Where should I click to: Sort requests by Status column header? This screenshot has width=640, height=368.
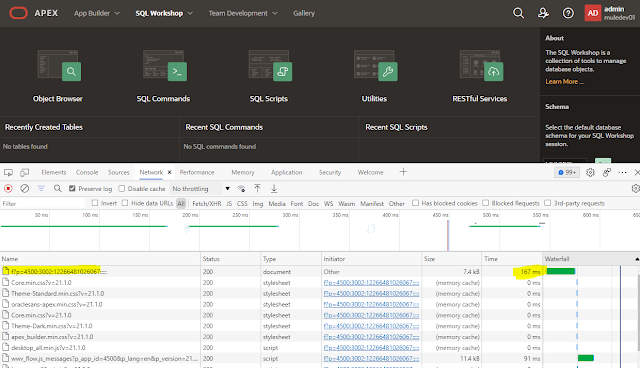coord(231,259)
